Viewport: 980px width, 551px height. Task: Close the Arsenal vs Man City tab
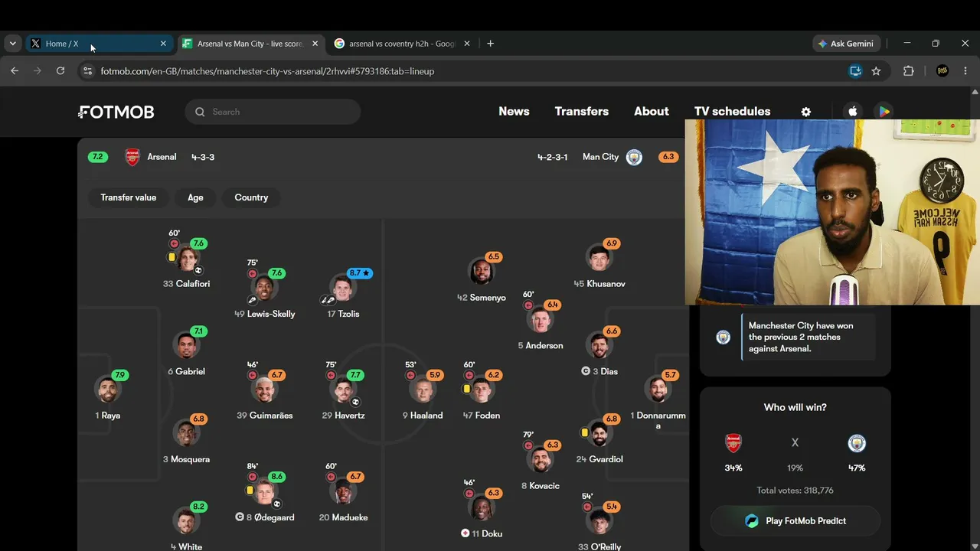[315, 44]
